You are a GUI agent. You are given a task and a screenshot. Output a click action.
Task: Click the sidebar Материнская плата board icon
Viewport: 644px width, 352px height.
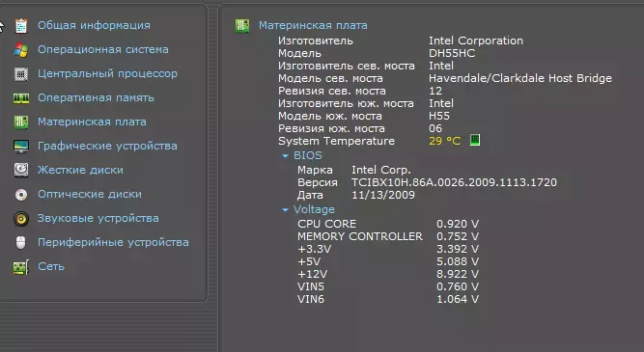pos(21,122)
